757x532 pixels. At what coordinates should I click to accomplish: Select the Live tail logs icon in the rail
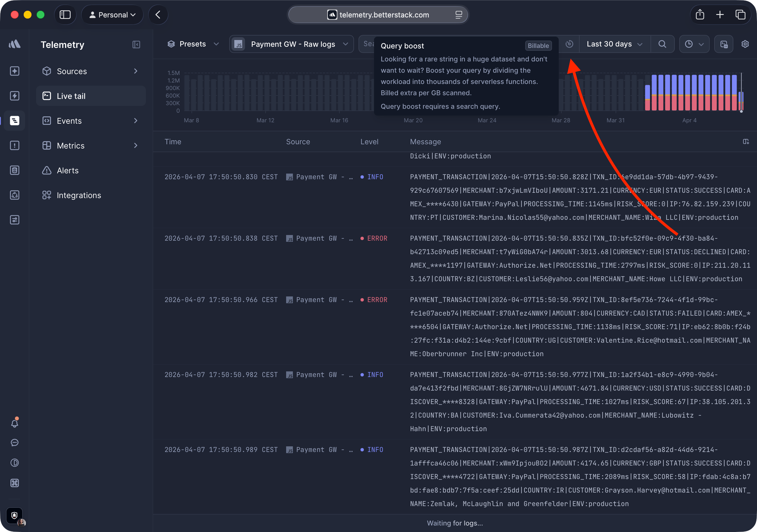[15, 120]
